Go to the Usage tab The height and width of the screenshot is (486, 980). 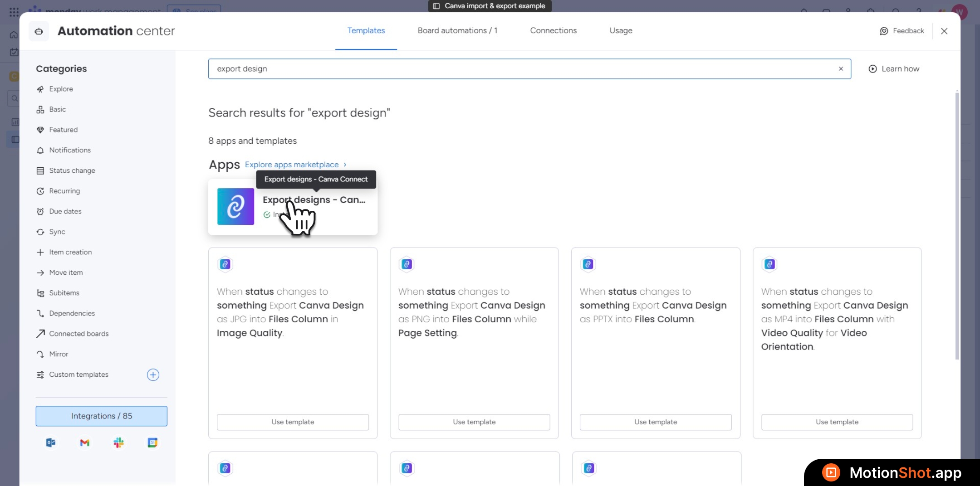click(x=621, y=30)
